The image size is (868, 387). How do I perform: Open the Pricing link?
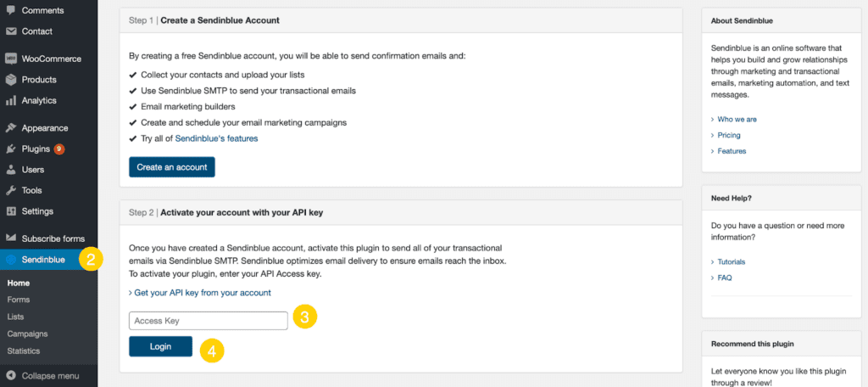tap(728, 135)
